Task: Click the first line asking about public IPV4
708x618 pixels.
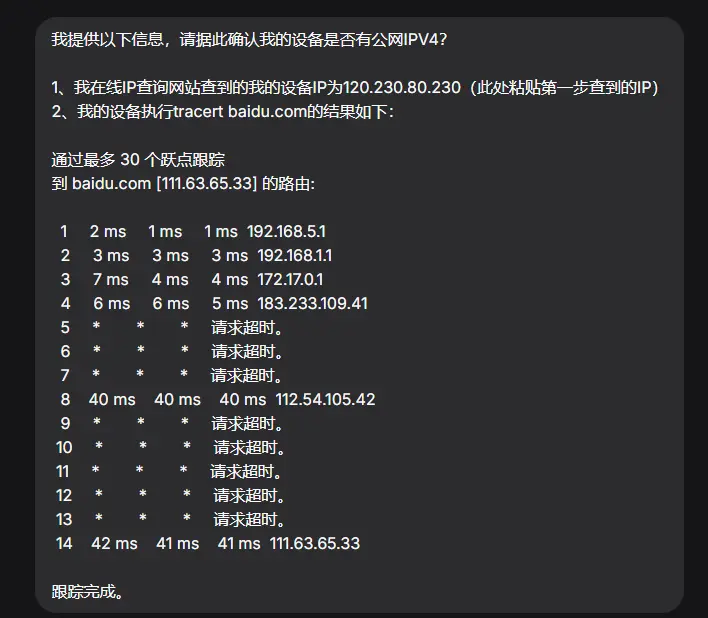Action: [248, 40]
